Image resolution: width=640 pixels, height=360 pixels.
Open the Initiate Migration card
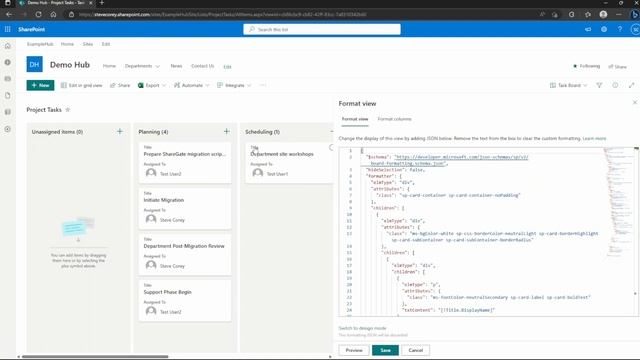pyautogui.click(x=185, y=209)
